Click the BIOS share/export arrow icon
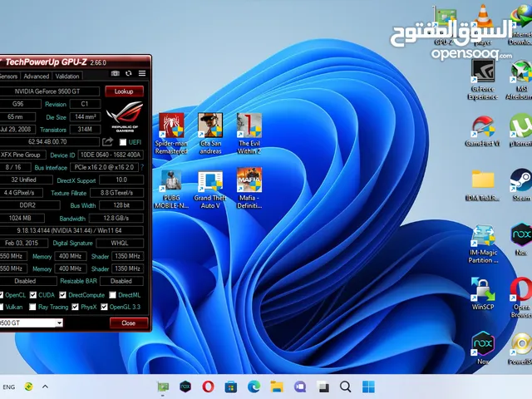Screen dimensions: 532x399 point(107,142)
